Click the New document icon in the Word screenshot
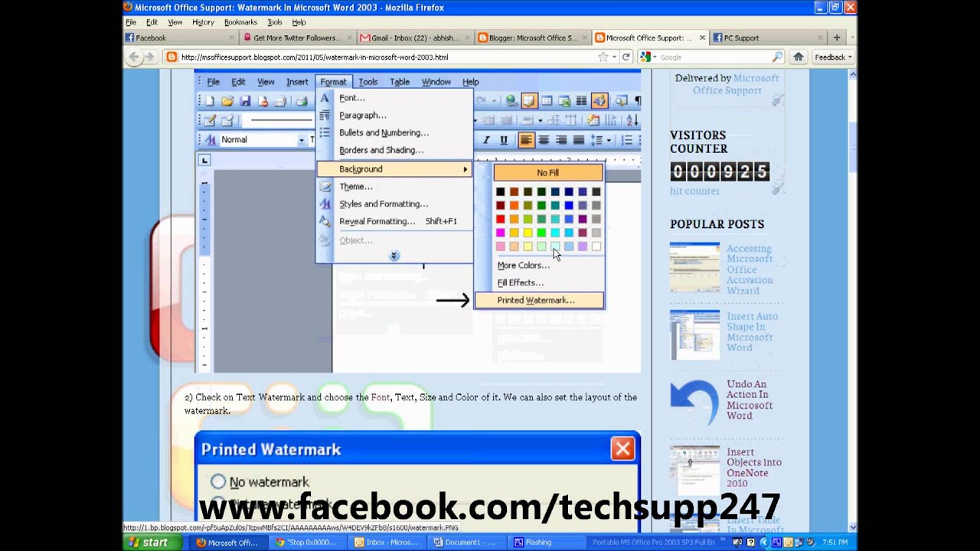 pos(210,101)
